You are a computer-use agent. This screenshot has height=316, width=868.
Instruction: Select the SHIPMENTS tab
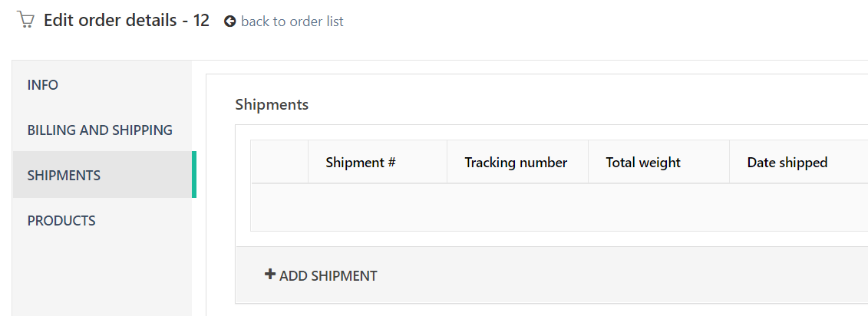click(x=102, y=176)
